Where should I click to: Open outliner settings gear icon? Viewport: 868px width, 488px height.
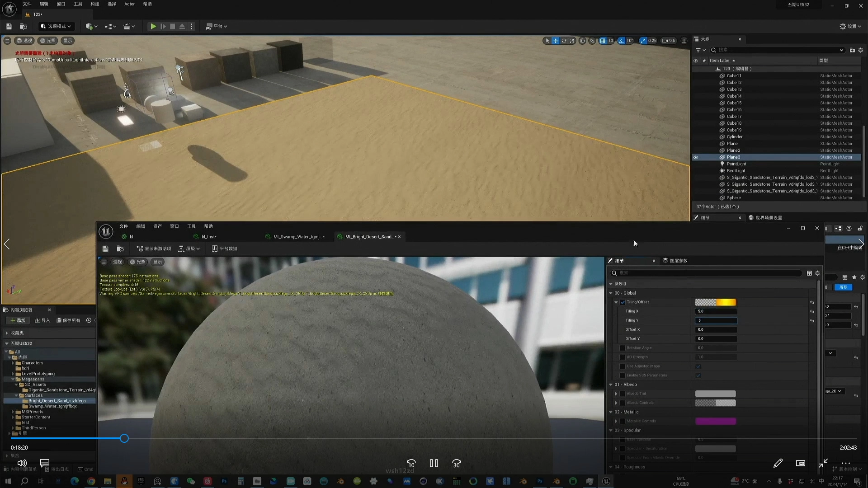tap(861, 50)
